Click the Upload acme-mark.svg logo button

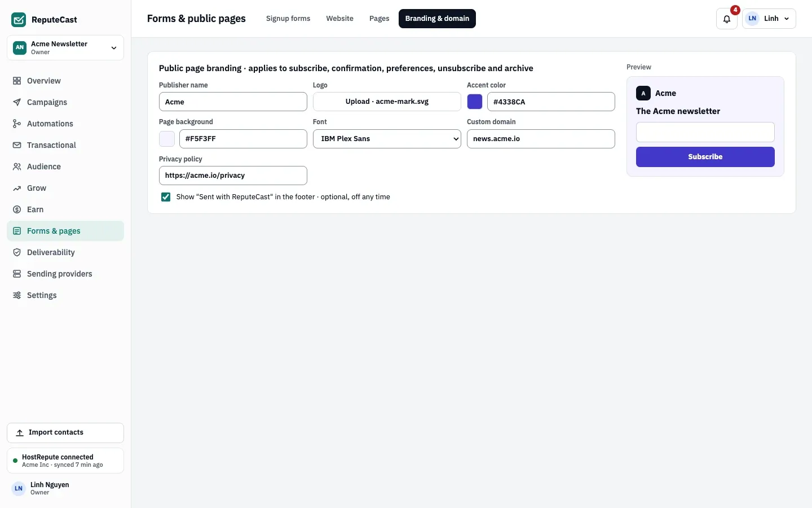[387, 102]
